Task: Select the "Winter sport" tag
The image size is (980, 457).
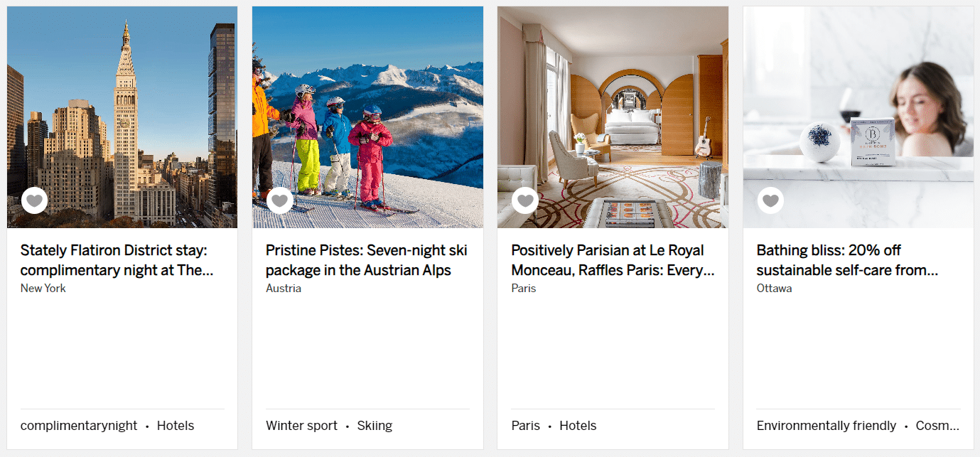Action: (x=302, y=426)
